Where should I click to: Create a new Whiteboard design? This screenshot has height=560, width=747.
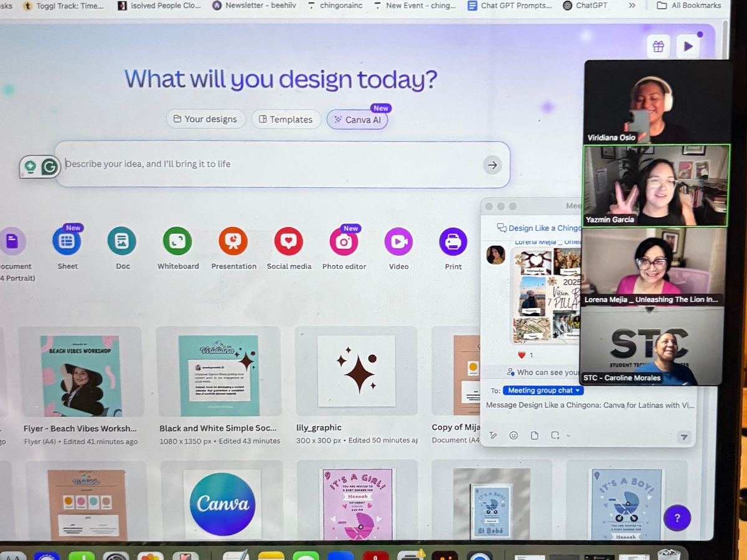coord(177,241)
